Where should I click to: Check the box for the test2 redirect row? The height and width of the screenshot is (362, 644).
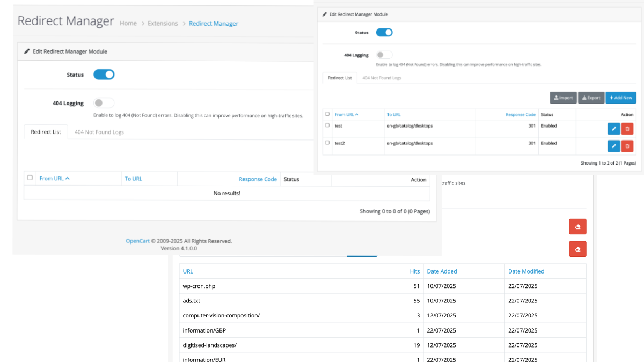pyautogui.click(x=327, y=142)
